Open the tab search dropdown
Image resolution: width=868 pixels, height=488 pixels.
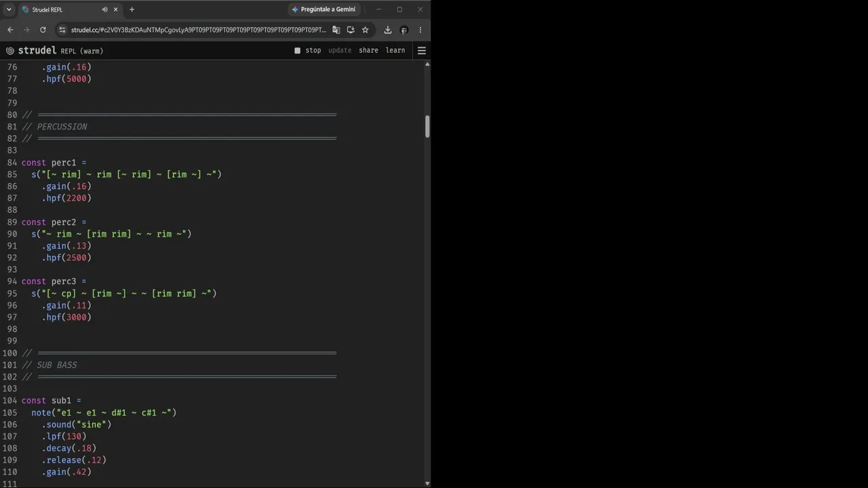(9, 9)
